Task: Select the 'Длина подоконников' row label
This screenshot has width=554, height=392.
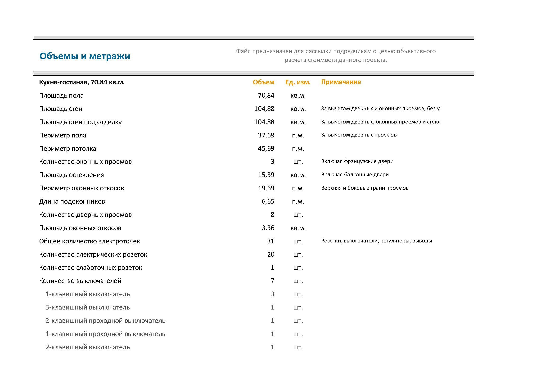Action: coord(72,201)
